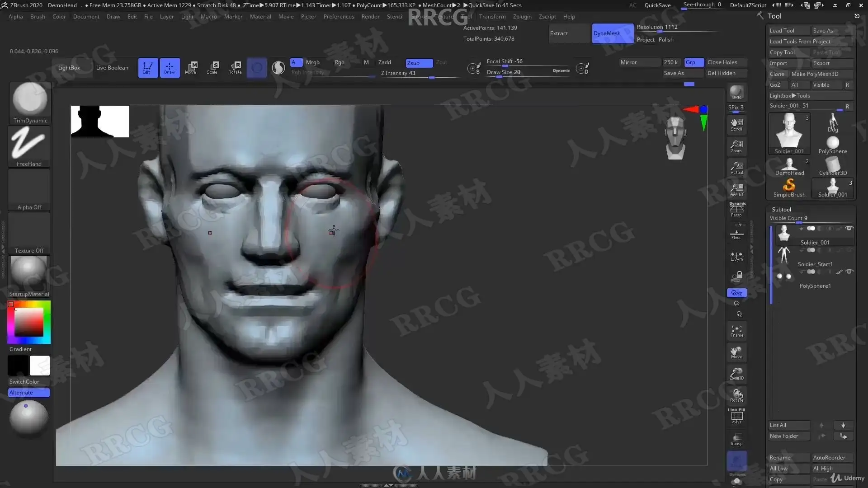The image size is (868, 488).
Task: Toggle the Floor grid icon
Action: coord(736,235)
